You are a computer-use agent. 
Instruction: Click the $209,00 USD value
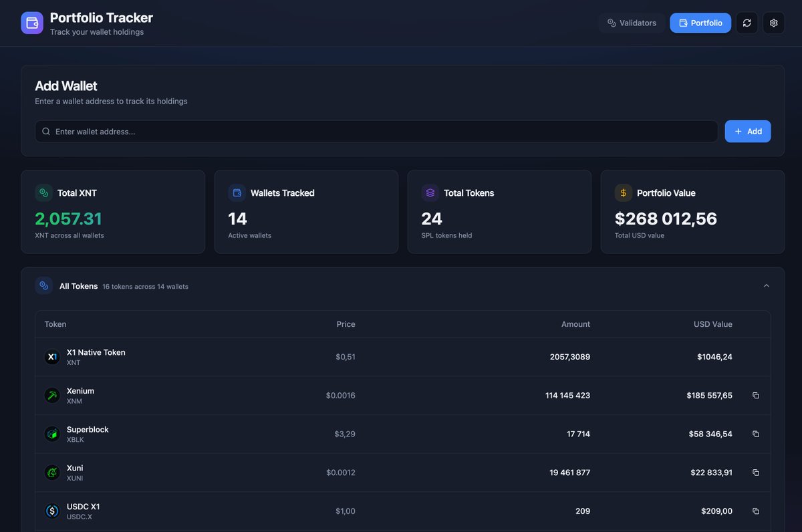coord(716,511)
